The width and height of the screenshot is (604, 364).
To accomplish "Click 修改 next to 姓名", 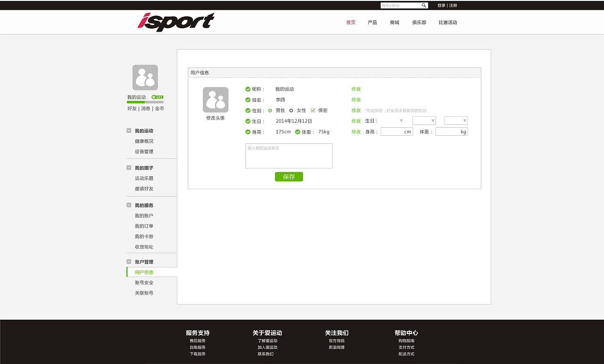I will pyautogui.click(x=356, y=100).
